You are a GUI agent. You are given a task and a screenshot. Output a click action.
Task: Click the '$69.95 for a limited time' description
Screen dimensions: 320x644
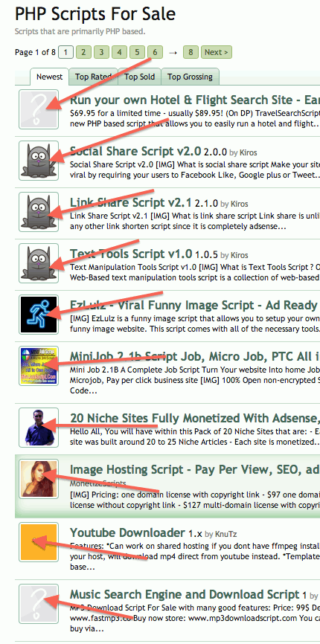tap(195, 118)
